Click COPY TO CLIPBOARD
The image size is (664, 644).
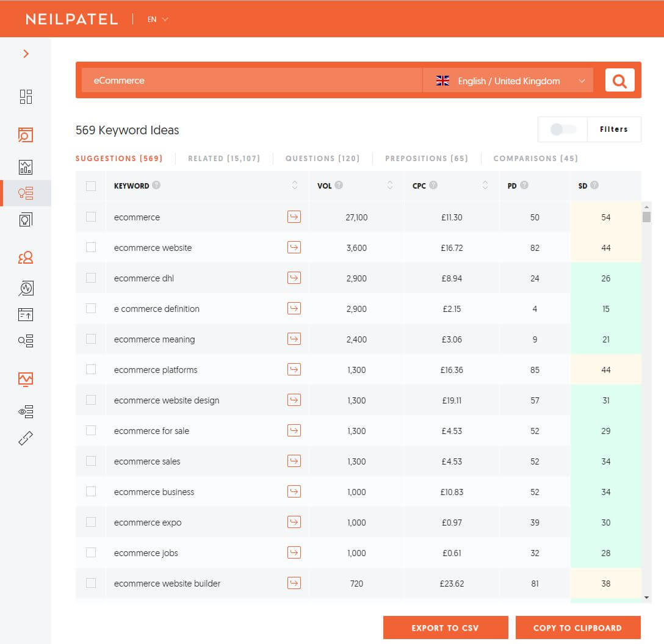578,628
